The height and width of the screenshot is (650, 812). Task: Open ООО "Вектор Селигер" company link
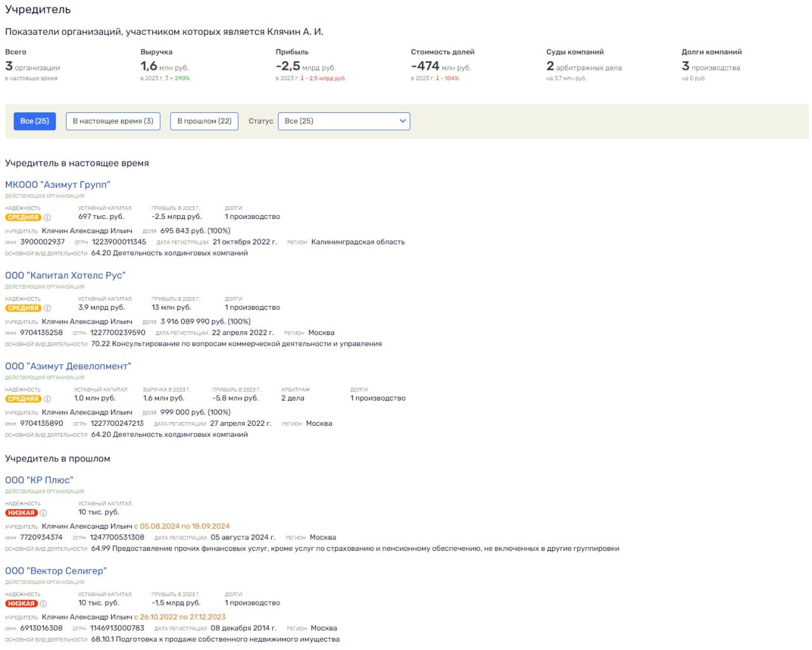point(56,571)
